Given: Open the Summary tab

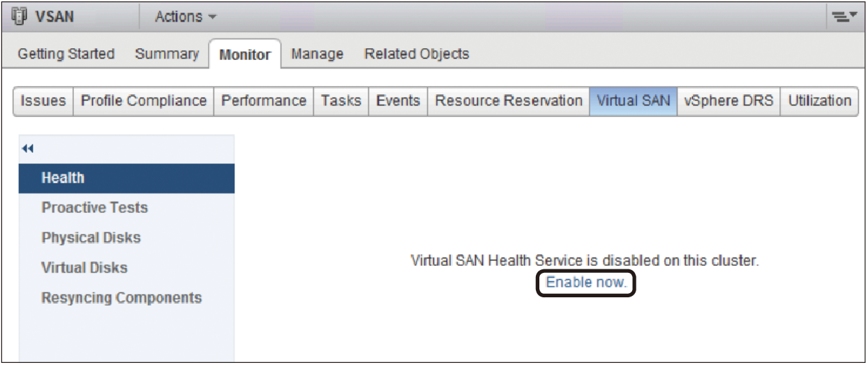Looking at the screenshot, I should (x=167, y=54).
